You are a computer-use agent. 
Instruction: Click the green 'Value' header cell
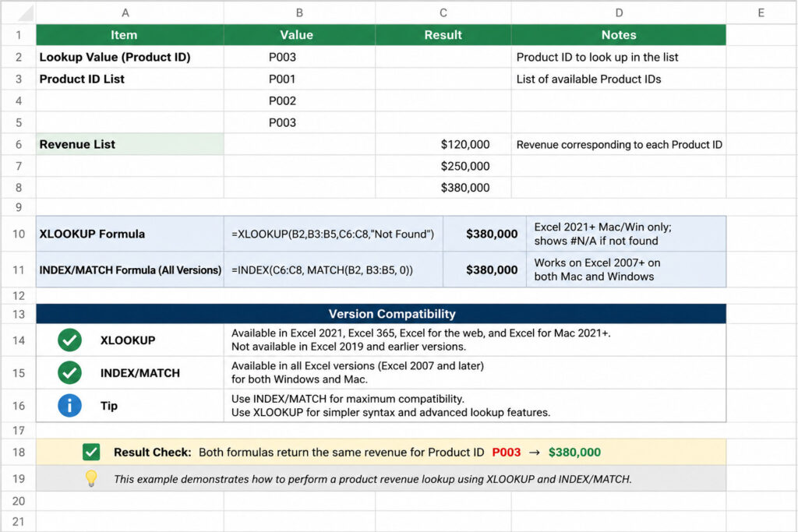(299, 35)
